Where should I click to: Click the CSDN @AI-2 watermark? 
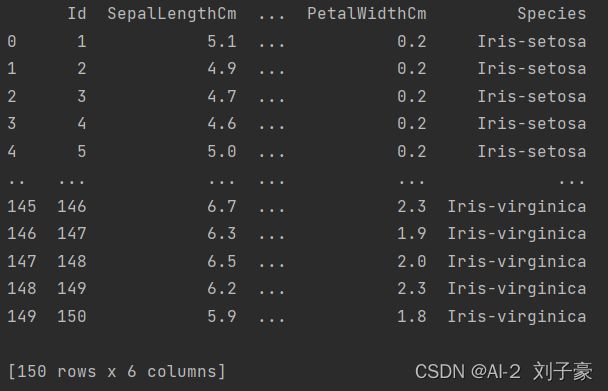468,372
